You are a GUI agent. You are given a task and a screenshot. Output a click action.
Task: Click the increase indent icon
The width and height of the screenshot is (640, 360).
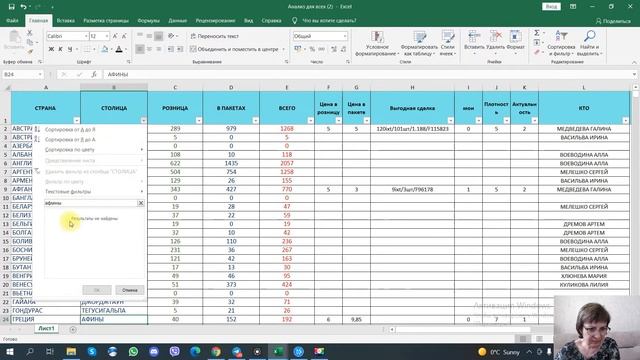pyautogui.click(x=180, y=49)
